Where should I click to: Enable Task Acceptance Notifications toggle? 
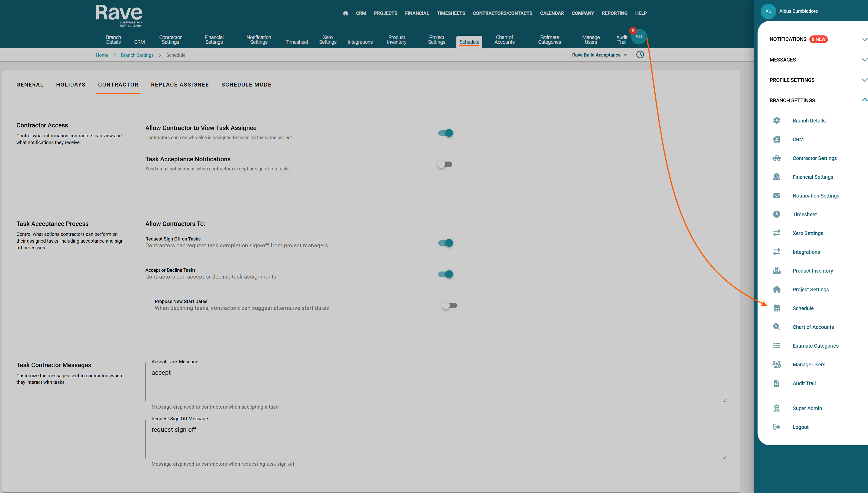(x=445, y=164)
